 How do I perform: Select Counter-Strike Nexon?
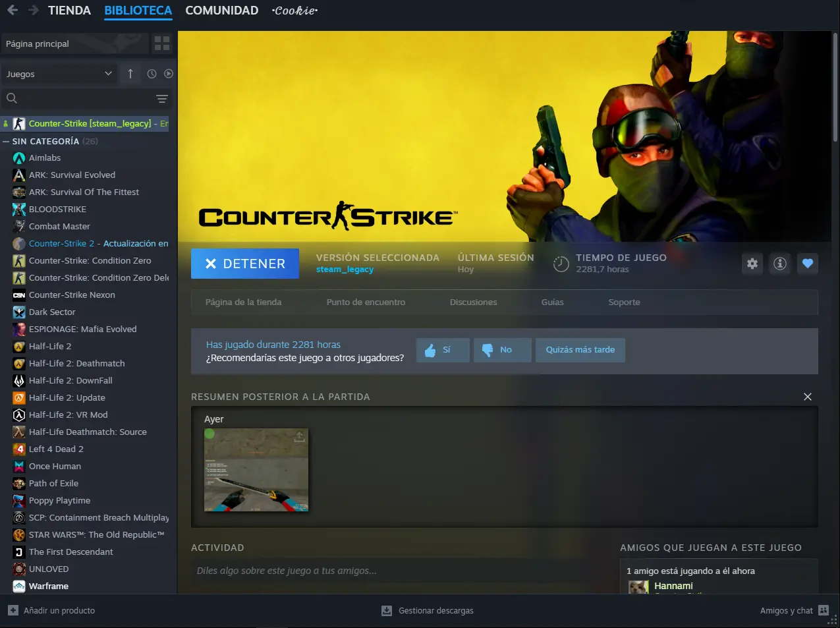click(x=72, y=295)
